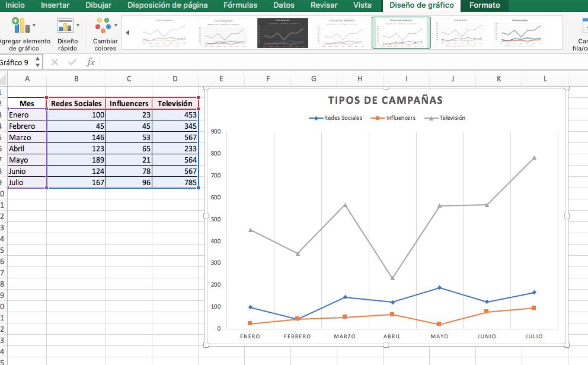Select the currently highlighted chart style
The width and height of the screenshot is (588, 365).
point(401,33)
